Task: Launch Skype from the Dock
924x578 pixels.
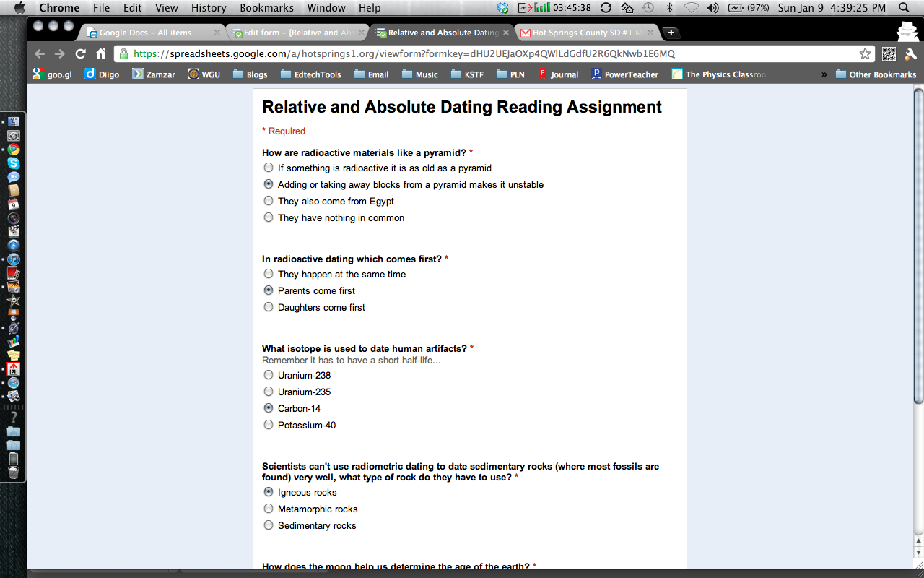Action: coord(14,163)
